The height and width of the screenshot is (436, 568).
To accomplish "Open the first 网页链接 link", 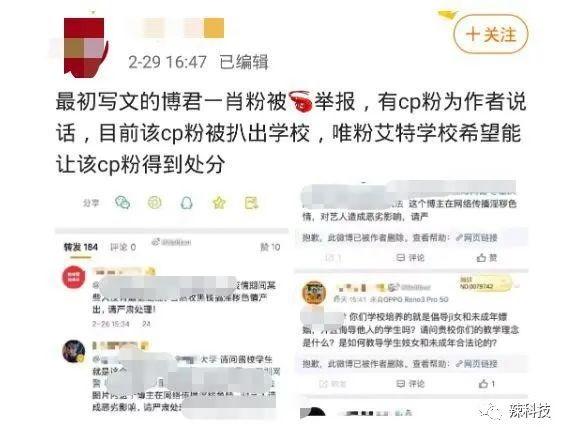I will coord(477,238).
